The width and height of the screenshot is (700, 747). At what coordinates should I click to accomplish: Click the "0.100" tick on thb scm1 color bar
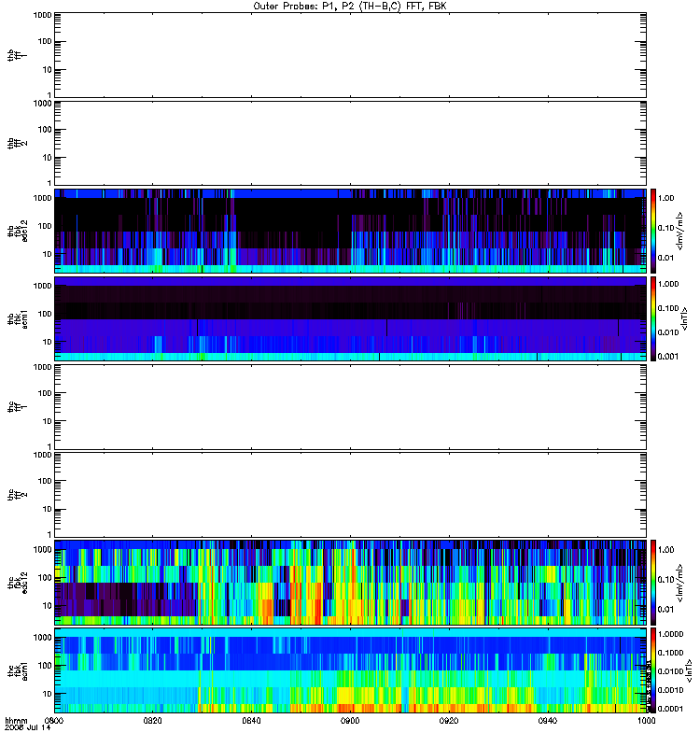[x=668, y=308]
